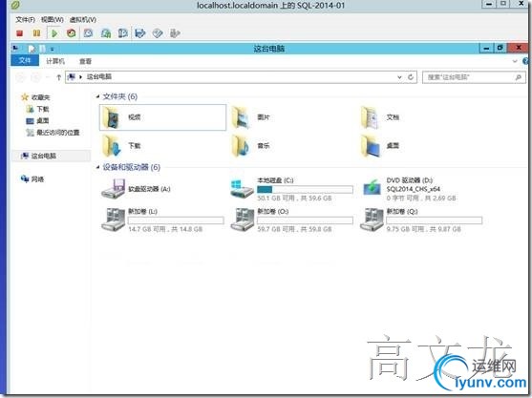Select 新加卷 (L:) drive

click(x=162, y=220)
